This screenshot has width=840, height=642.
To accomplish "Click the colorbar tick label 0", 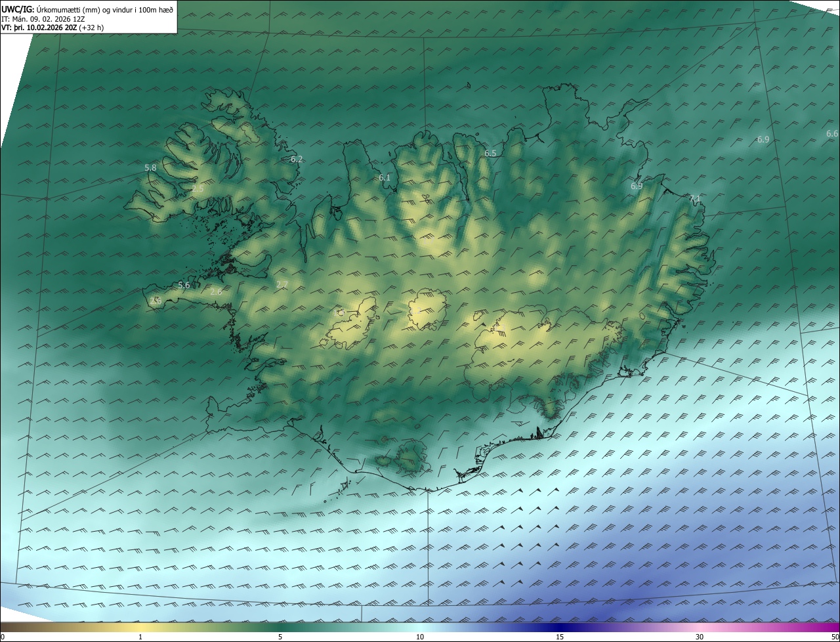I will [3, 637].
